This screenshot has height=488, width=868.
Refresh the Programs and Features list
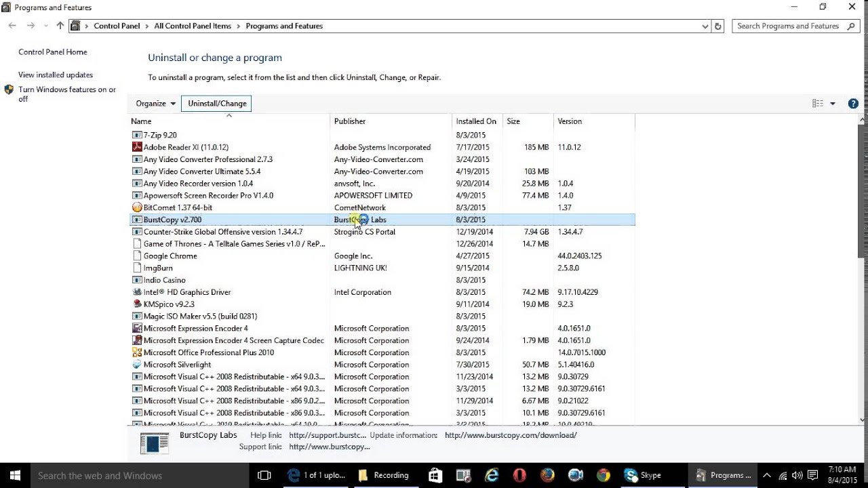(x=719, y=26)
